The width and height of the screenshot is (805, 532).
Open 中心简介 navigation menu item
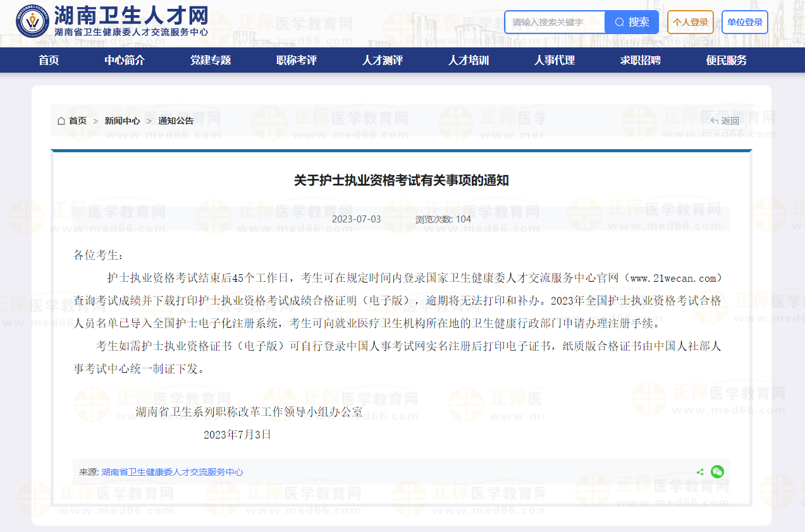click(125, 61)
